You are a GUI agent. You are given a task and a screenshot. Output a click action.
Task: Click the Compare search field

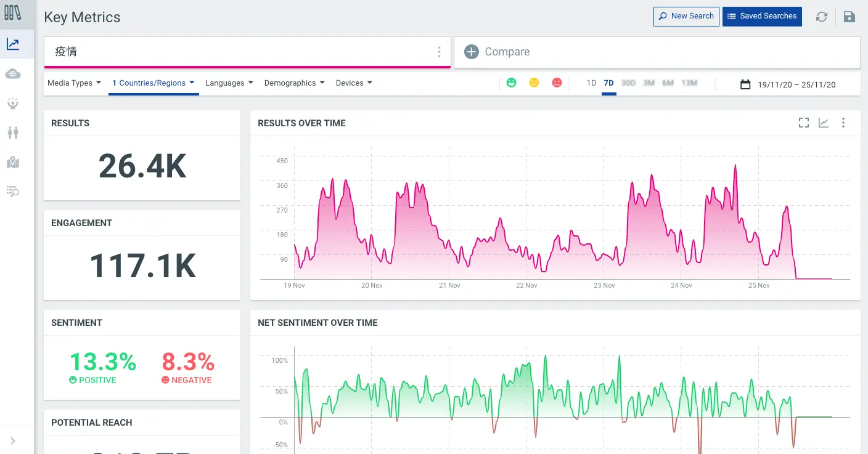[x=657, y=52]
